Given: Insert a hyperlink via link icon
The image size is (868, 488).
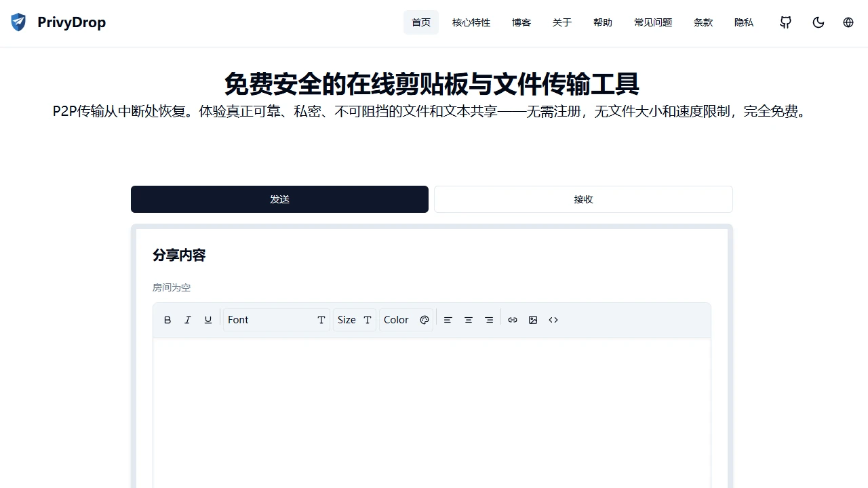Looking at the screenshot, I should tap(513, 320).
